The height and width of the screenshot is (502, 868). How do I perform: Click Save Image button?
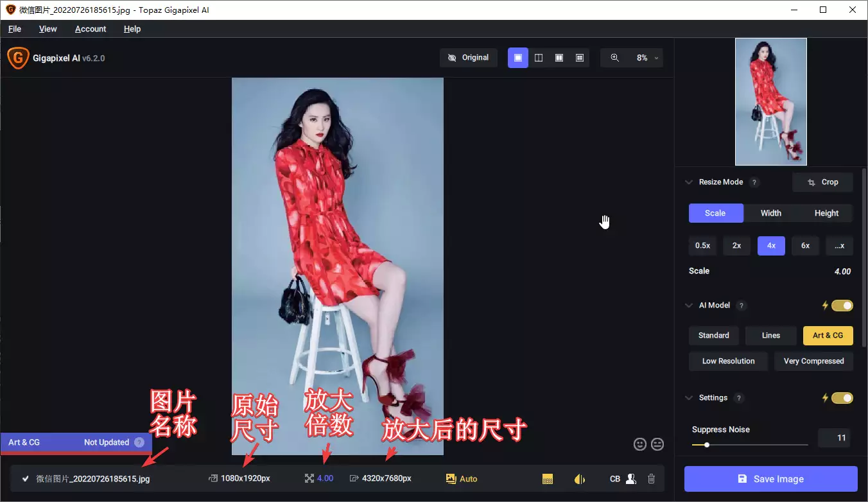tap(771, 479)
